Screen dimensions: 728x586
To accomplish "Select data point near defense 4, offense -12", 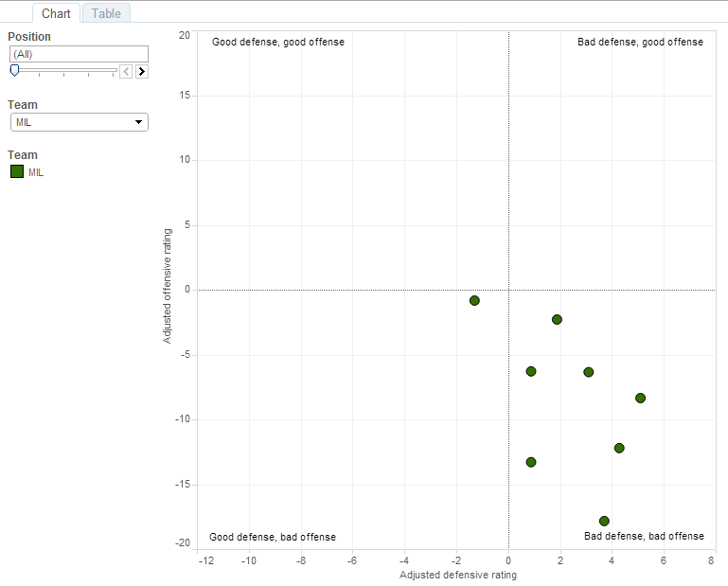I will [x=619, y=448].
